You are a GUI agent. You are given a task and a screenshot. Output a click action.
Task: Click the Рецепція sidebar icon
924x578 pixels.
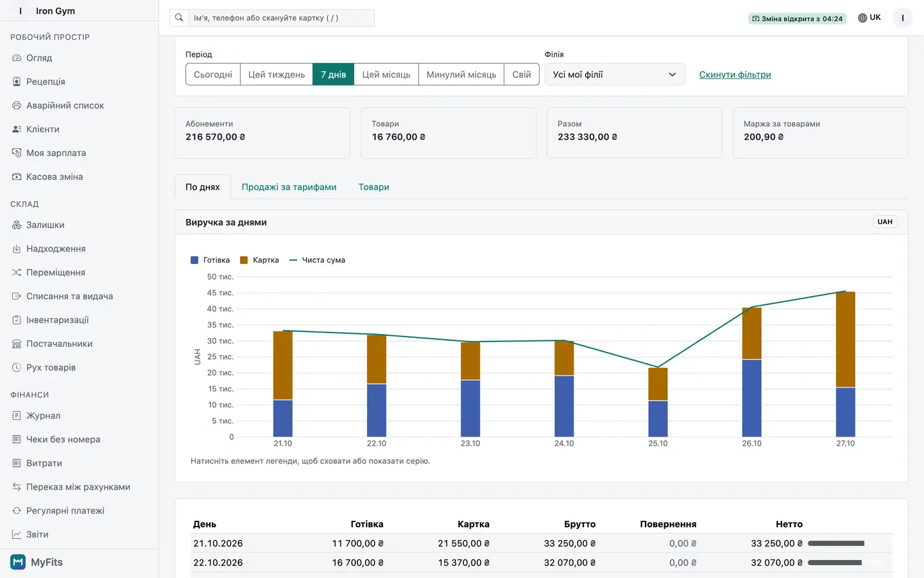[x=17, y=82]
